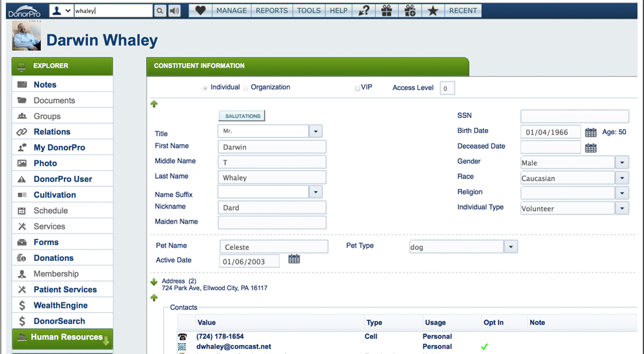This screenshot has height=354, width=644.
Task: Collapse Contacts section green up arrow
Action: [x=154, y=298]
